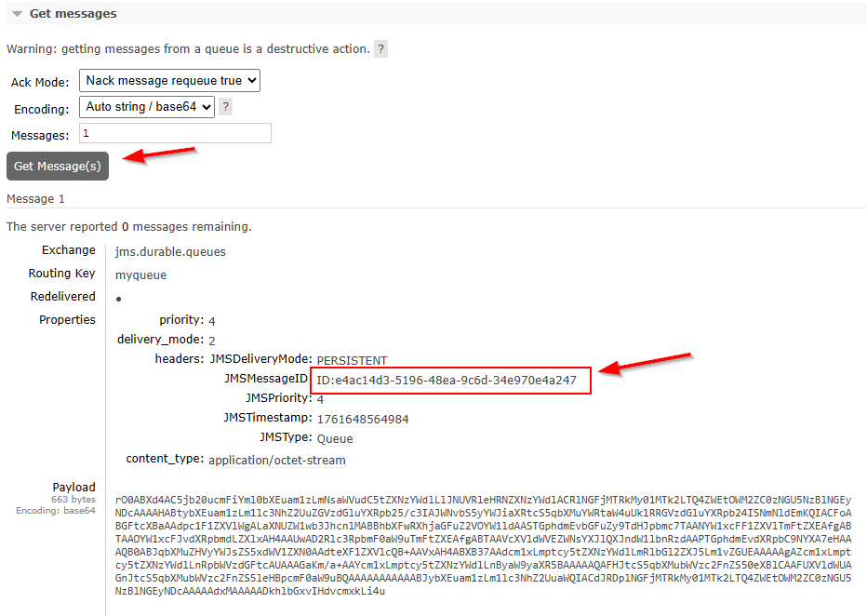Select 'Nack message requeue true' from Ack Mode
Screen dimensions: 867x616
point(169,81)
